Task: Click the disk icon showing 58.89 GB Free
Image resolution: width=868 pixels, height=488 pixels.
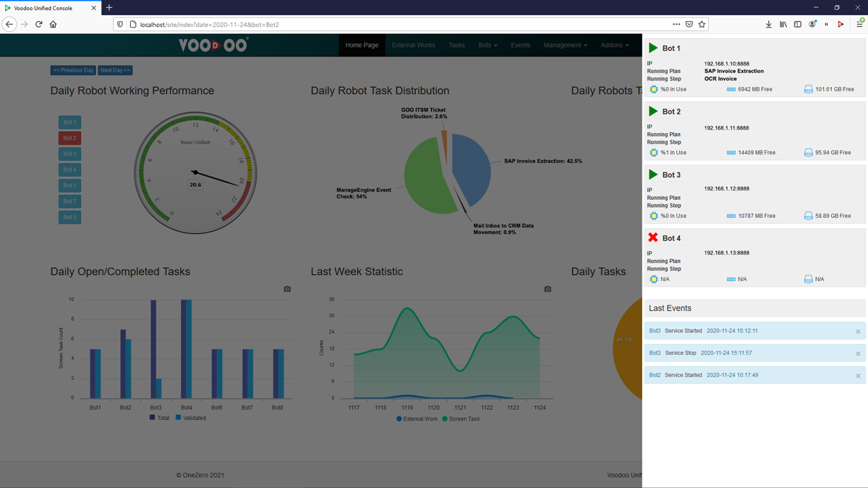Action: pos(808,215)
